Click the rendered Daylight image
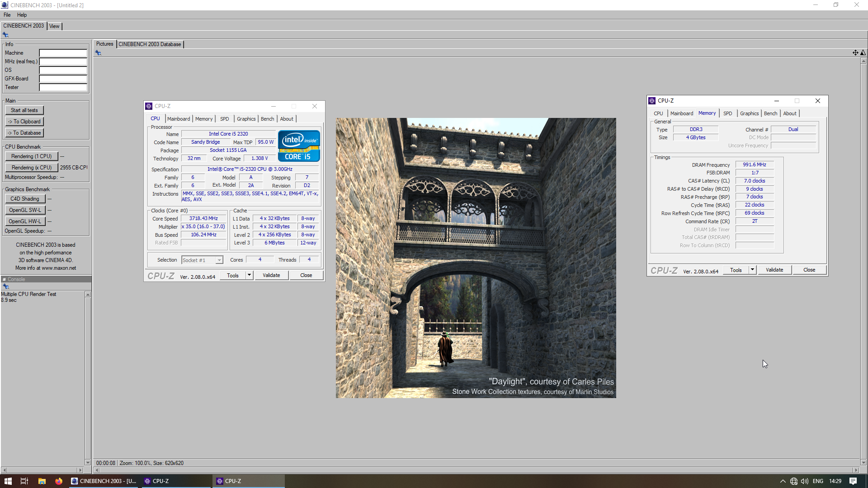Image resolution: width=868 pixels, height=488 pixels. [x=476, y=258]
